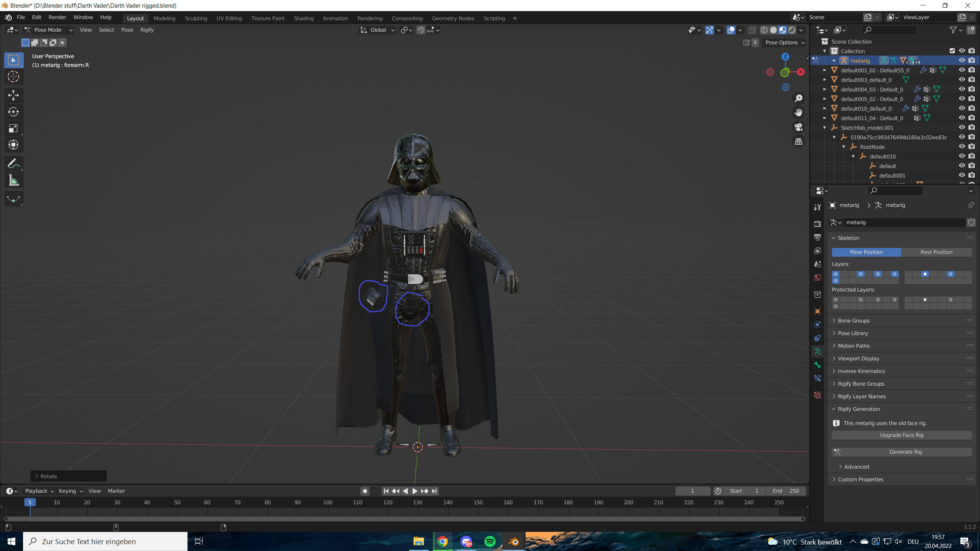Viewport: 980px width, 551px height.
Task: Switch to the Animation workspace tab
Action: tap(335, 18)
